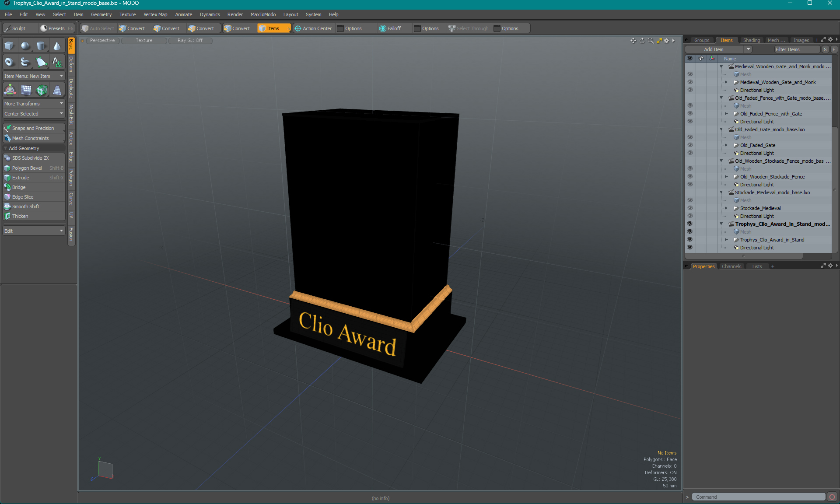Image resolution: width=840 pixels, height=504 pixels.
Task: Select the Perspective viewport label
Action: click(x=102, y=40)
